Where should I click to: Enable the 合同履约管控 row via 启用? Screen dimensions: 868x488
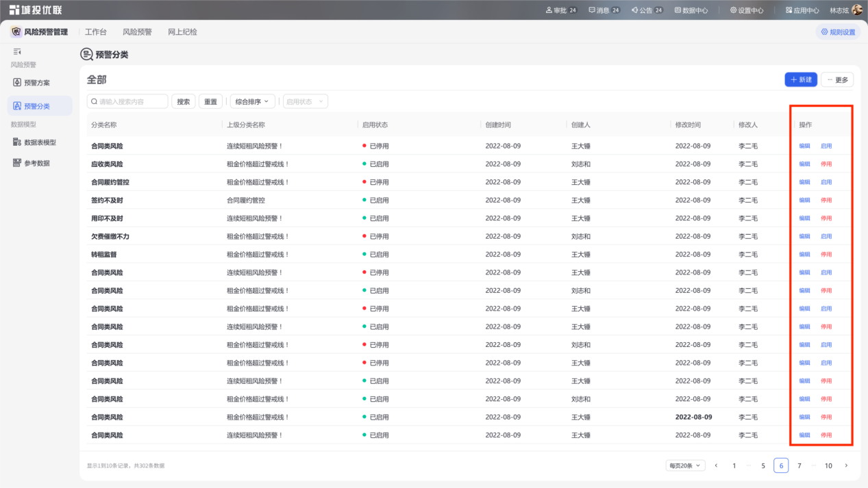pyautogui.click(x=826, y=182)
